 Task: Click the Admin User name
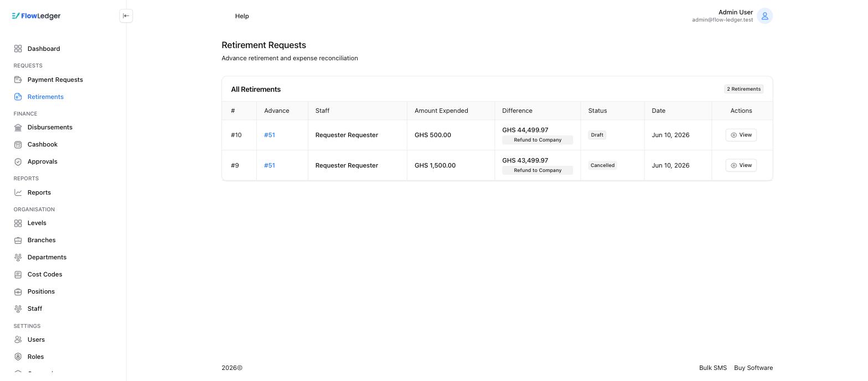coord(736,12)
